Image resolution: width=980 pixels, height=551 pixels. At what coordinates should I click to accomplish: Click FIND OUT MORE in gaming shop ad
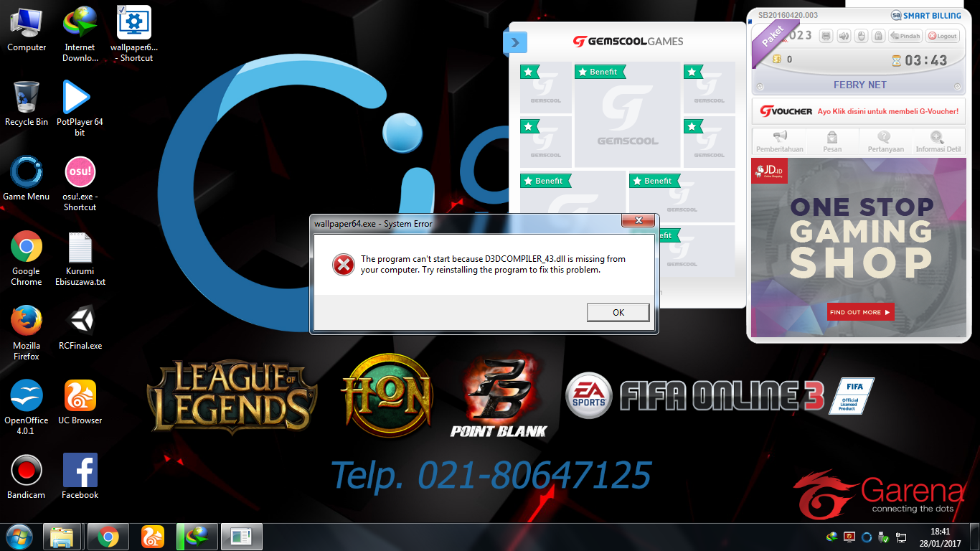860,312
